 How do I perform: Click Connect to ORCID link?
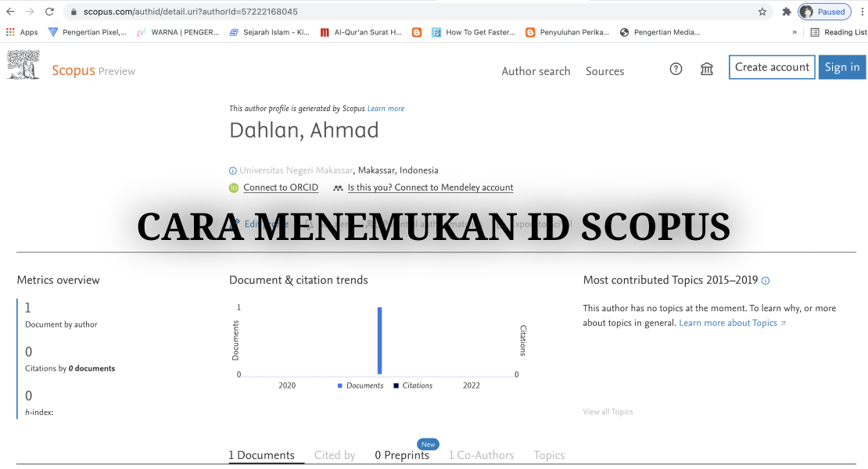pyautogui.click(x=281, y=188)
